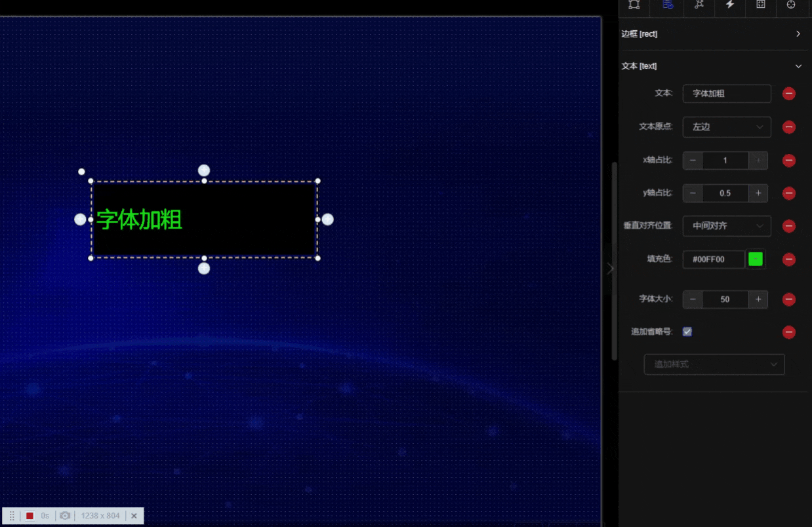Select the active blue data properties tab
Image resolution: width=812 pixels, height=527 pixels.
click(x=668, y=5)
